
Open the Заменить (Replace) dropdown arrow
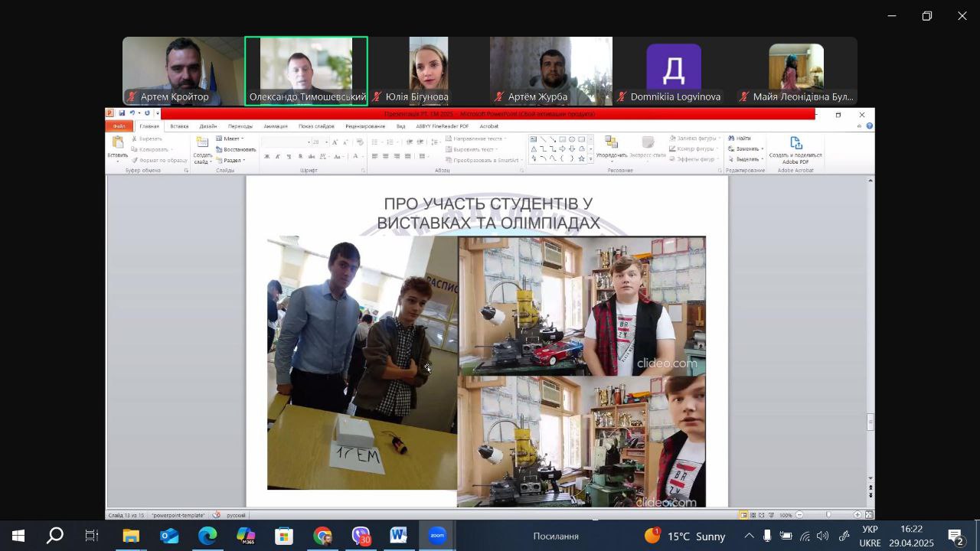[x=762, y=149]
